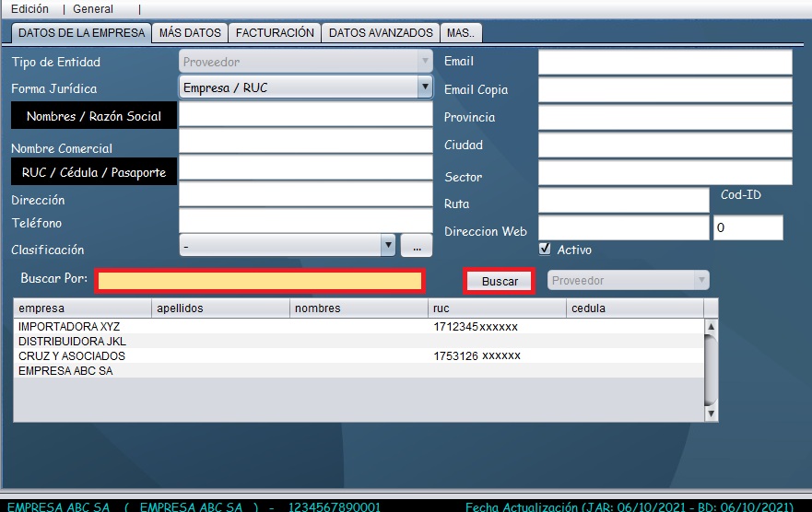This screenshot has height=512, width=812.
Task: Open the Proveedor dropdown beside Buscar
Action: [701, 280]
